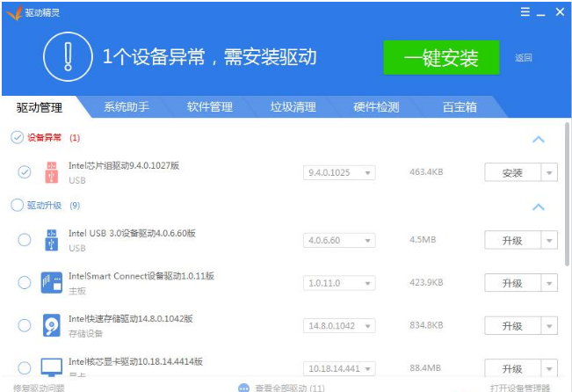
Task: Click the 返回 link
Action: click(524, 58)
